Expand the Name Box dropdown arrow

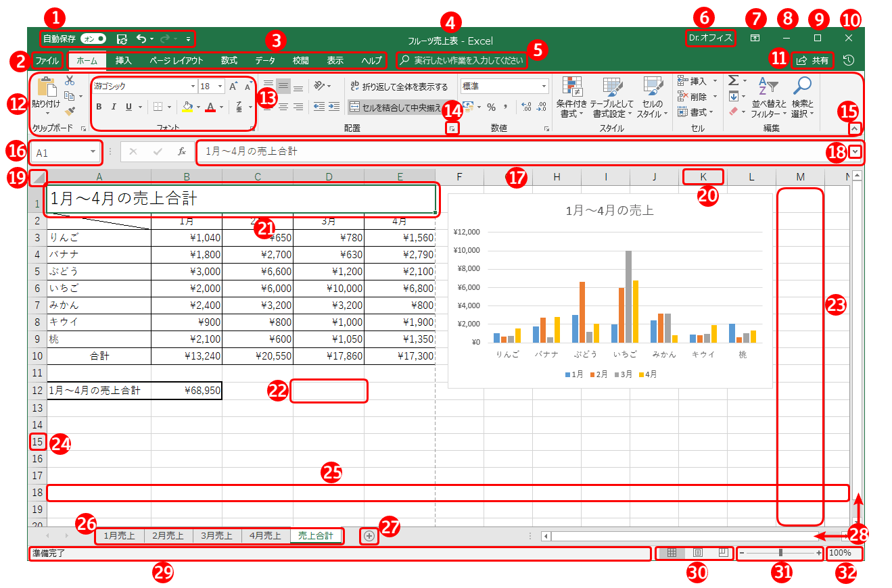tap(93, 152)
